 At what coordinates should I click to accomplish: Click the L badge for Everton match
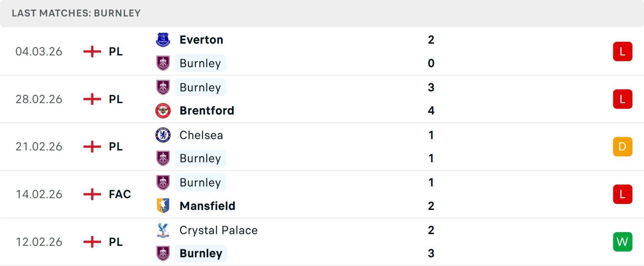[x=623, y=51]
